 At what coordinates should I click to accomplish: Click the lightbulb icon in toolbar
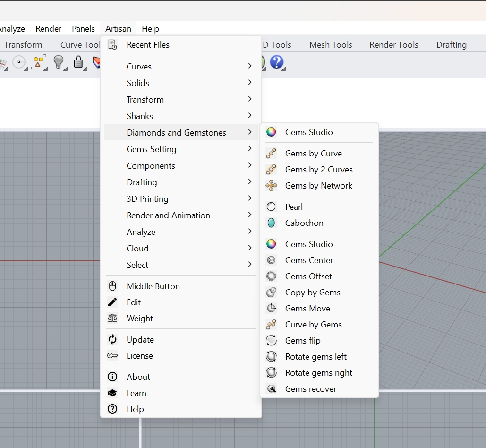point(58,62)
